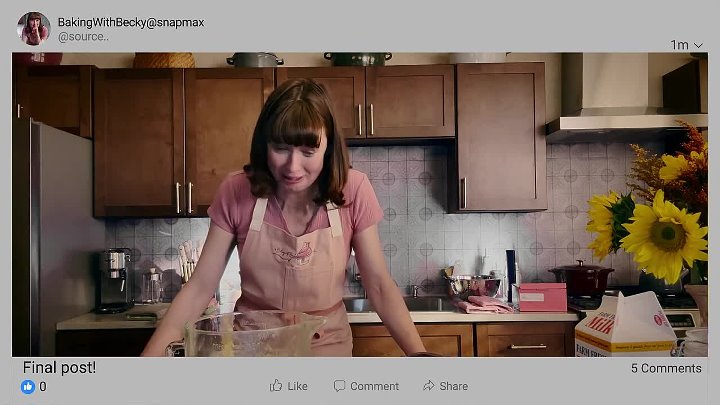The image size is (720, 405).
Task: Click the Share button label
Action: 454,386
